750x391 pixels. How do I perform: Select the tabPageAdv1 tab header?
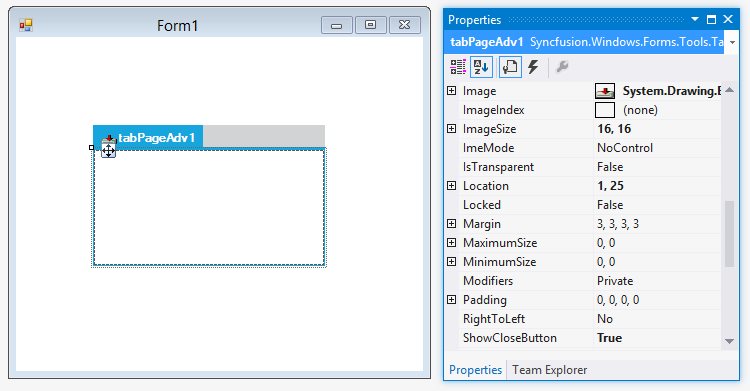point(148,137)
